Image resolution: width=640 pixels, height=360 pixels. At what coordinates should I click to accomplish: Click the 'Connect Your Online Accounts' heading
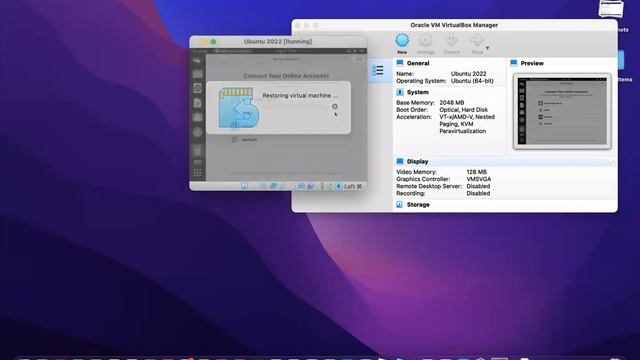click(286, 76)
